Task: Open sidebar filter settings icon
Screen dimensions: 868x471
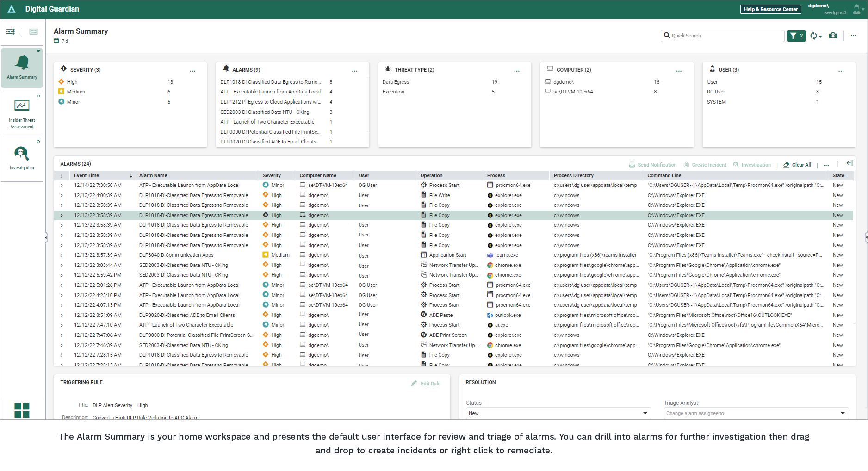Action: (x=10, y=32)
